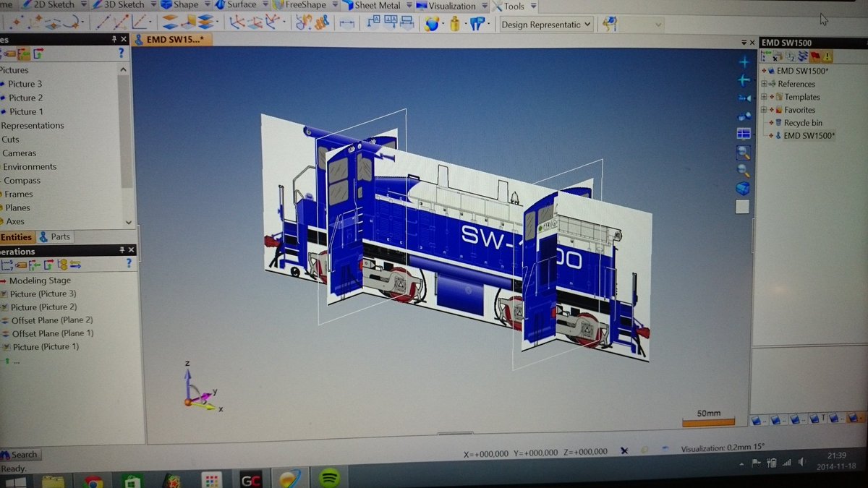Open the entities panel help question mark
This screenshot has width=868, height=488.
pos(121,53)
